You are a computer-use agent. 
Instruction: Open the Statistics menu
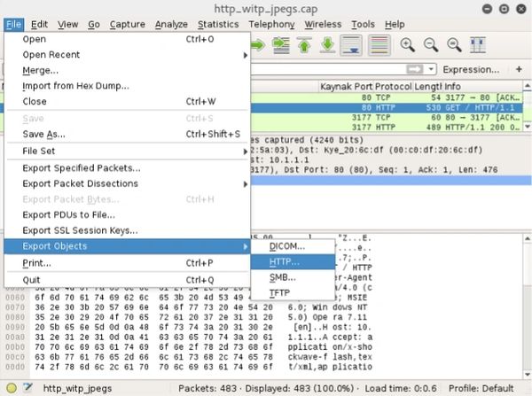point(218,25)
